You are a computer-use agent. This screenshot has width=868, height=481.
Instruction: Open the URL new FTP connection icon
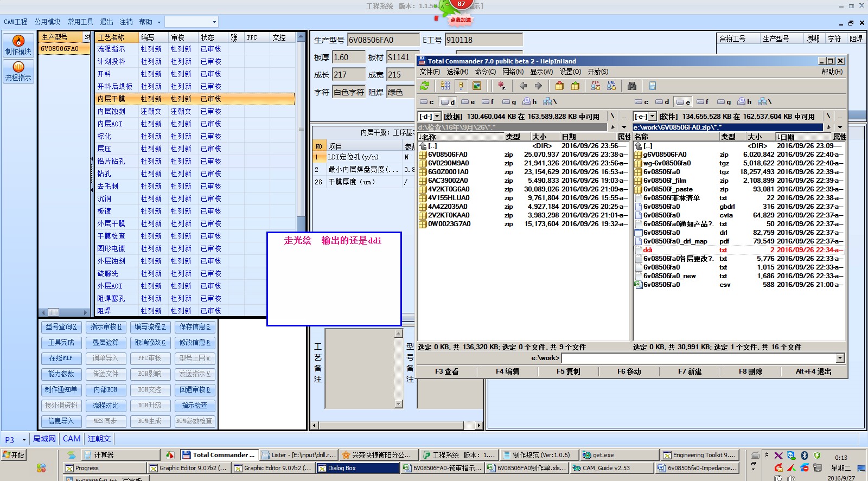[611, 86]
